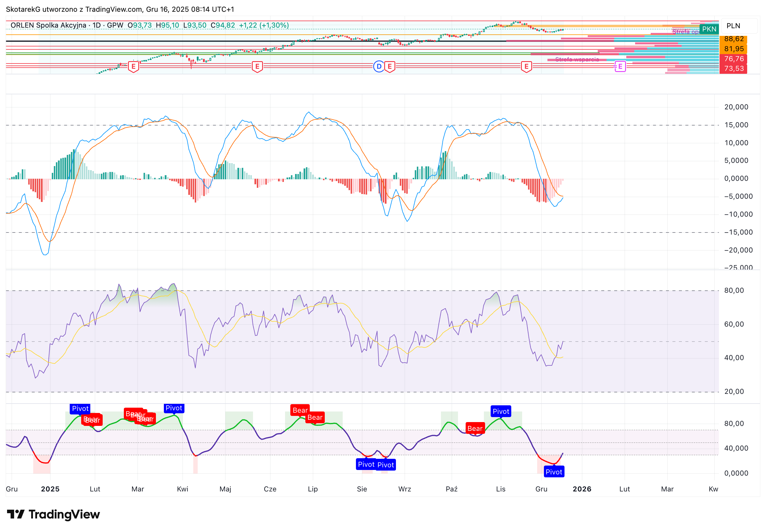Click the Pivot label above Lis peak
The height and width of the screenshot is (532, 766).
tap(501, 411)
